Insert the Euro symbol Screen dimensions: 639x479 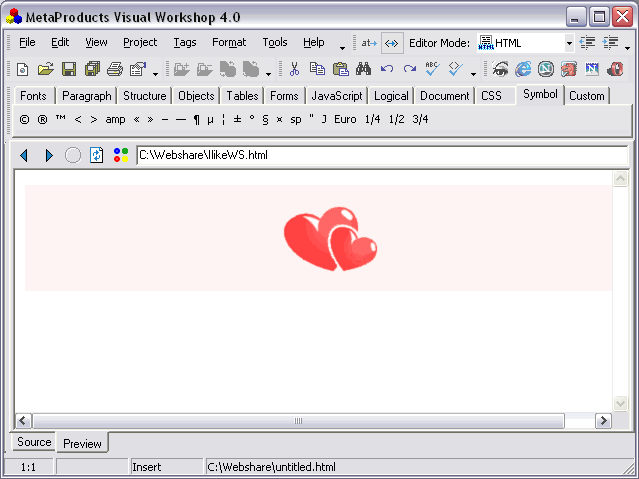(345, 119)
